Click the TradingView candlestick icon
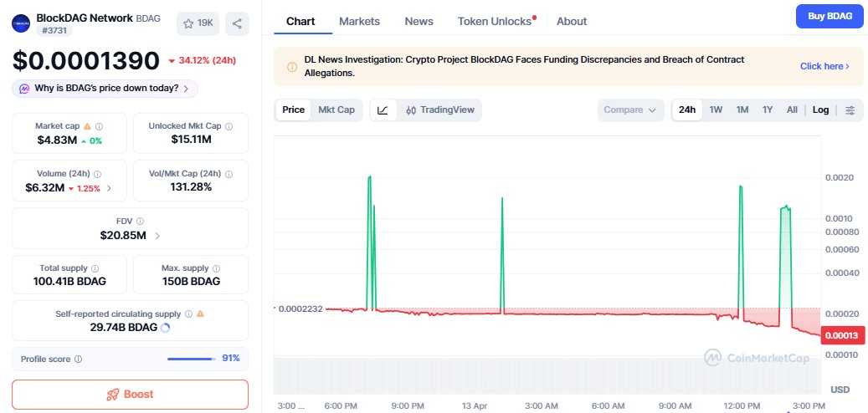Image resolution: width=868 pixels, height=413 pixels. coord(411,110)
